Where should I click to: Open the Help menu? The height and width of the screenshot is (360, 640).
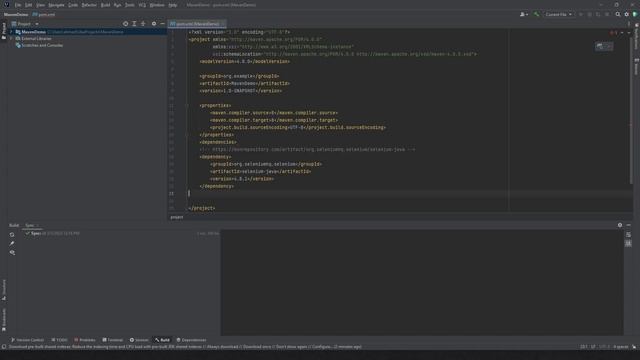click(173, 5)
